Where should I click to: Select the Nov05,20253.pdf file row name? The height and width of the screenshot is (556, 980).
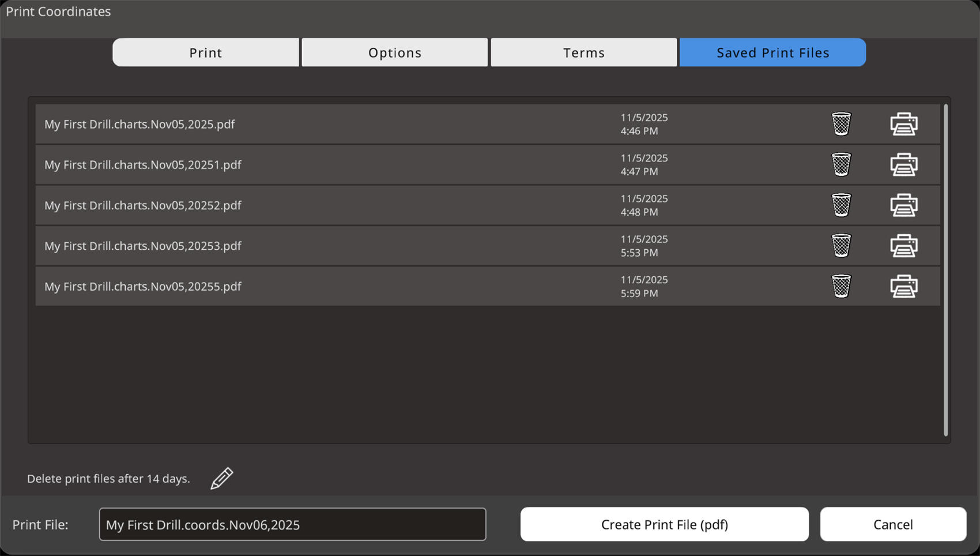tap(143, 246)
